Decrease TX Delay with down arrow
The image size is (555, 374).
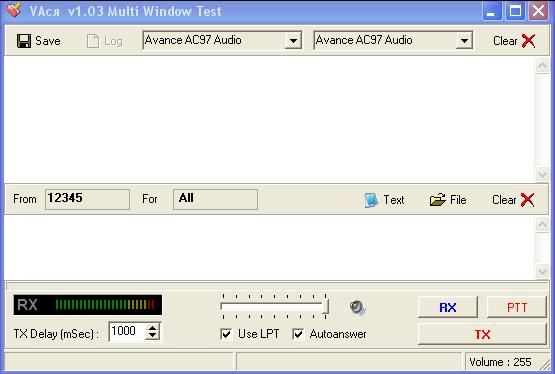tap(153, 336)
